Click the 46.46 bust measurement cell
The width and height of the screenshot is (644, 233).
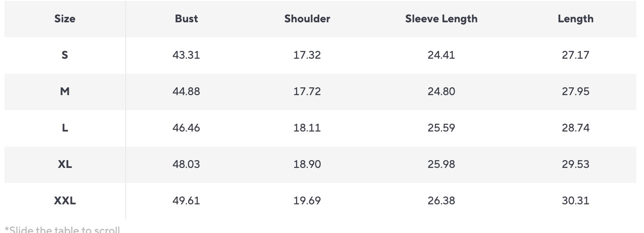pyautogui.click(x=186, y=128)
